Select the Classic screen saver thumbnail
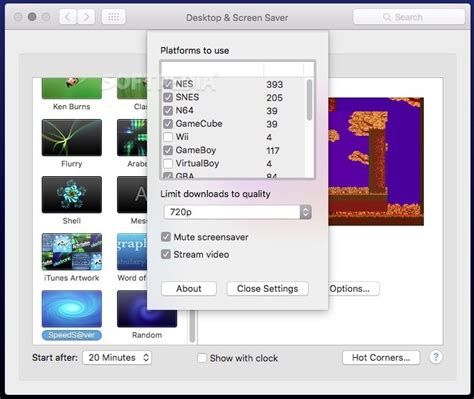Screen dimensions: 474x399 point(132,88)
